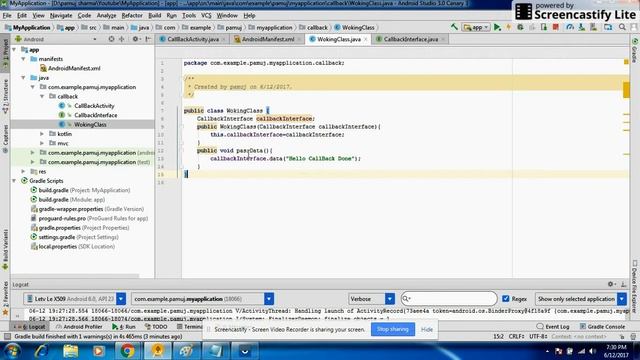This screenshot has width=640, height=360.
Task: Run the app with the green play icon
Action: pyautogui.click(x=497, y=27)
